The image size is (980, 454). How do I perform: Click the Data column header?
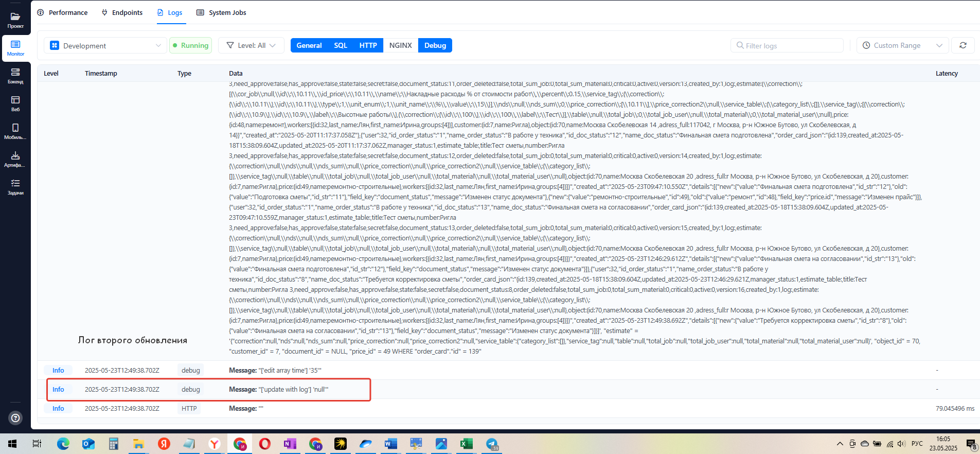coord(236,73)
